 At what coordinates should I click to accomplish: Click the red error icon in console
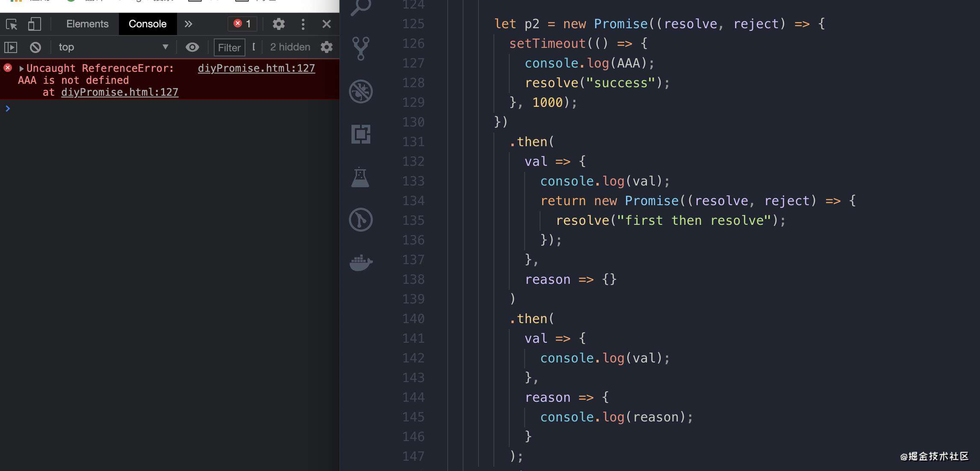click(8, 68)
